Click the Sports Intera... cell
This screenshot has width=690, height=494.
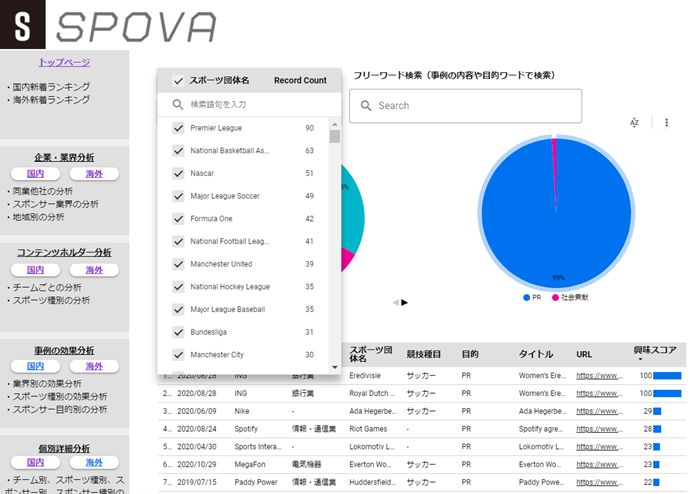[x=258, y=447]
